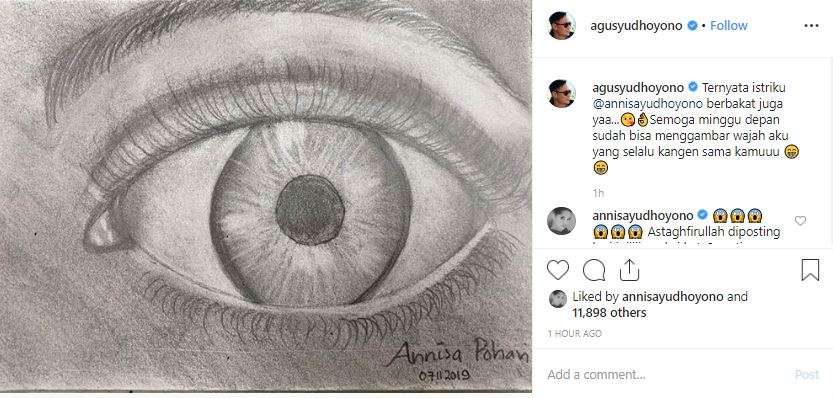Image resolution: width=833 pixels, height=398 pixels.
Task: Share the post with the upload arrow icon
Action: [629, 270]
